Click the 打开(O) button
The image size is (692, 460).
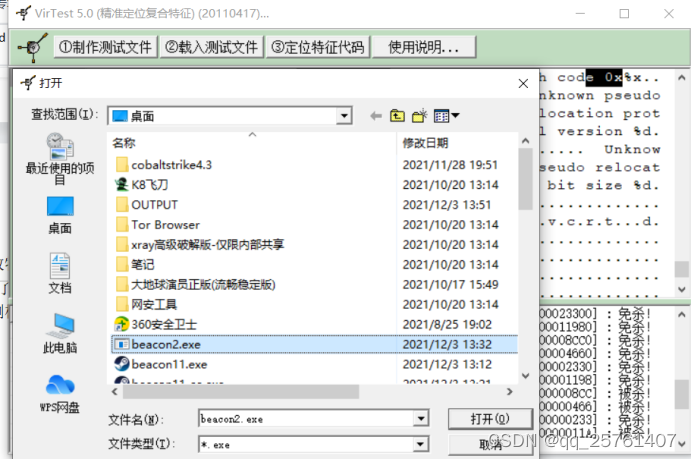coord(490,419)
